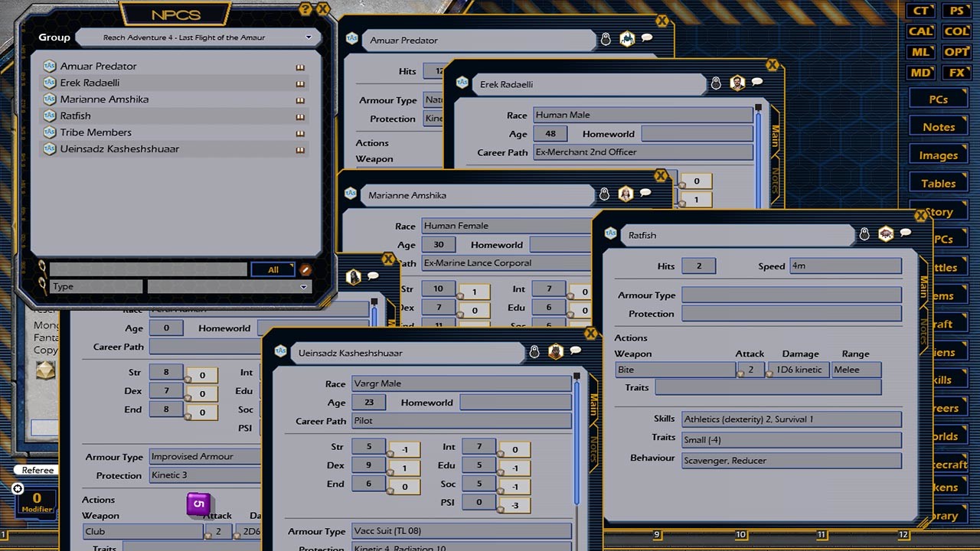Open options via the OPT icon
Screen dimensions: 980x551
pos(958,51)
